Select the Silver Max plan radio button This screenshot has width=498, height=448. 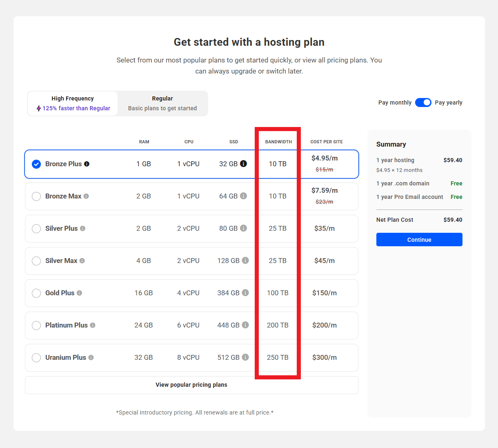click(36, 261)
